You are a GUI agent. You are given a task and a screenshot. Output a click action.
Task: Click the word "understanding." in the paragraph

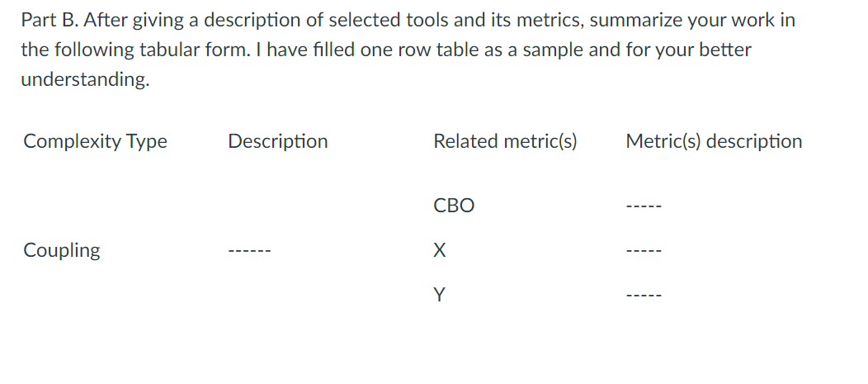(85, 80)
